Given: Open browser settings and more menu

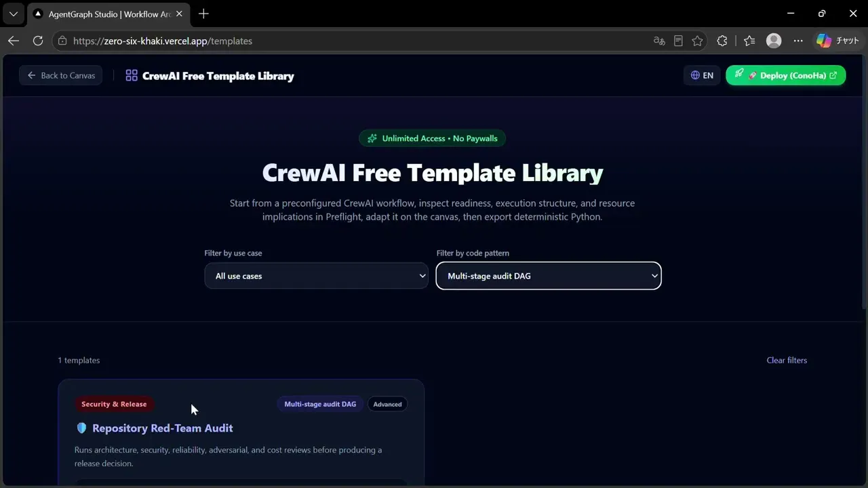Looking at the screenshot, I should click(798, 41).
